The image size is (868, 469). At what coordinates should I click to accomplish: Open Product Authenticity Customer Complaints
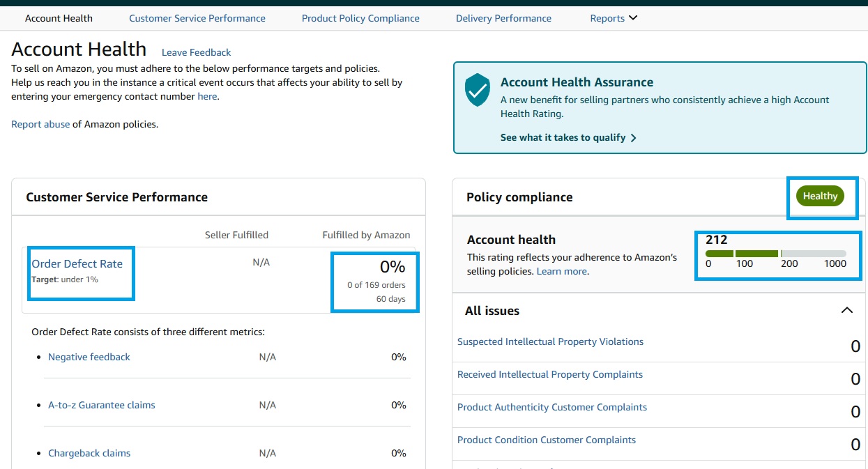point(552,407)
